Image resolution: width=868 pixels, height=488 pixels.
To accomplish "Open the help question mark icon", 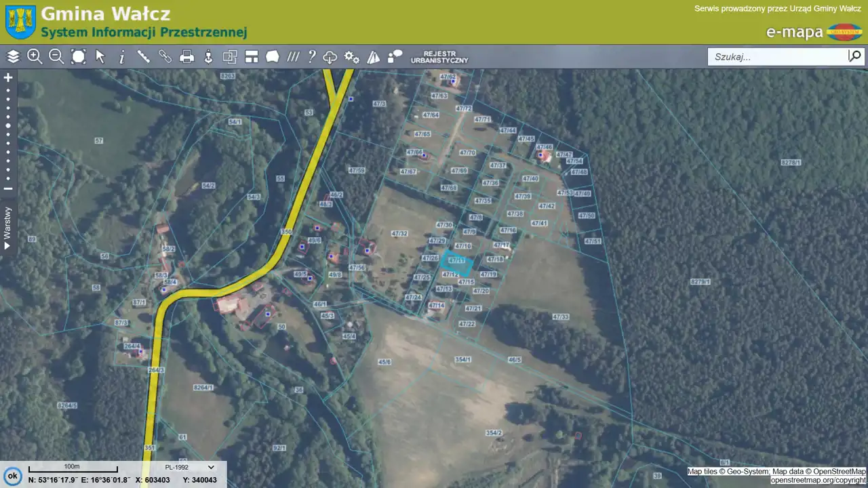I will pyautogui.click(x=311, y=57).
